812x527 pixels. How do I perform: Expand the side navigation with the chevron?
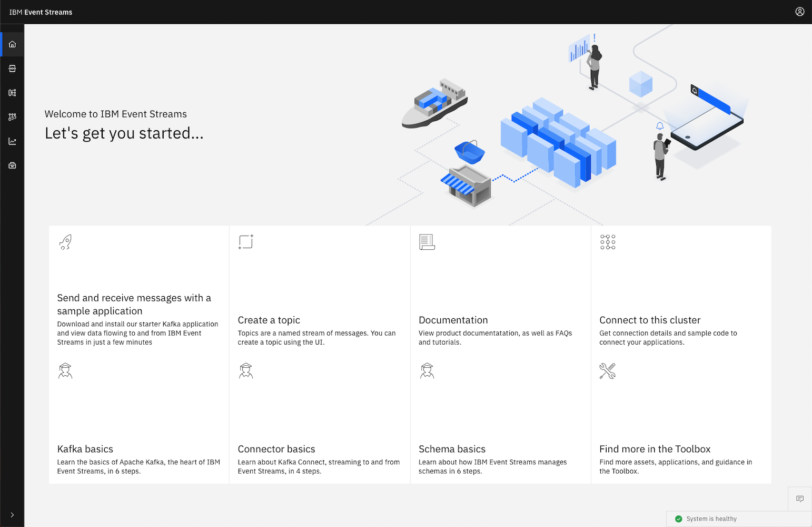click(x=12, y=515)
